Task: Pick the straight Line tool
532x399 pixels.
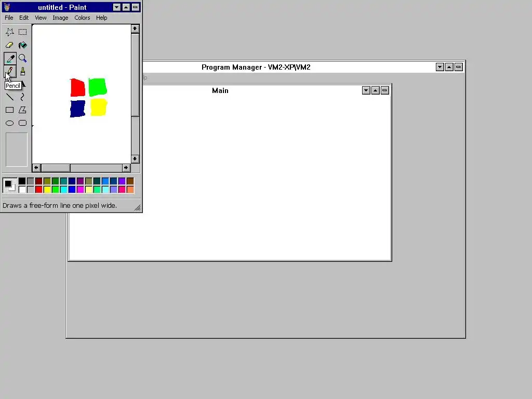Action: pyautogui.click(x=9, y=97)
